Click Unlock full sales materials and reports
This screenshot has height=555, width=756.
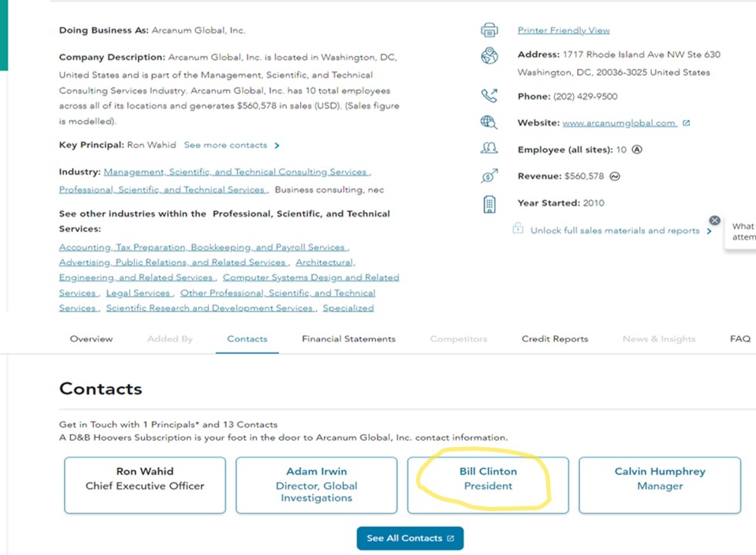pos(615,230)
